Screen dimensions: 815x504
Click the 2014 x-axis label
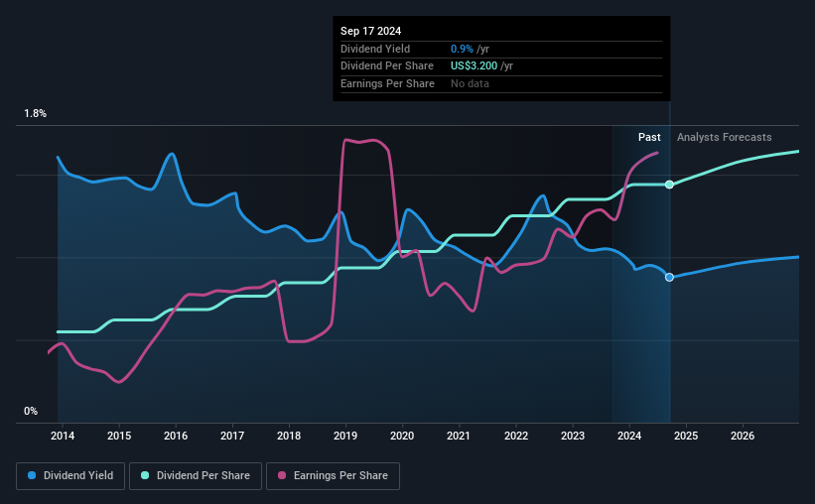coord(63,436)
